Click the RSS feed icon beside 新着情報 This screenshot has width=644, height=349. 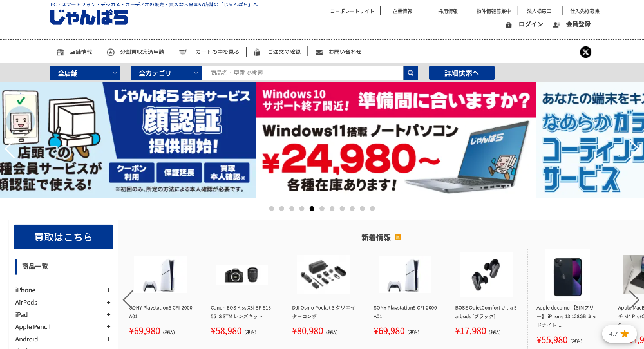pos(397,238)
